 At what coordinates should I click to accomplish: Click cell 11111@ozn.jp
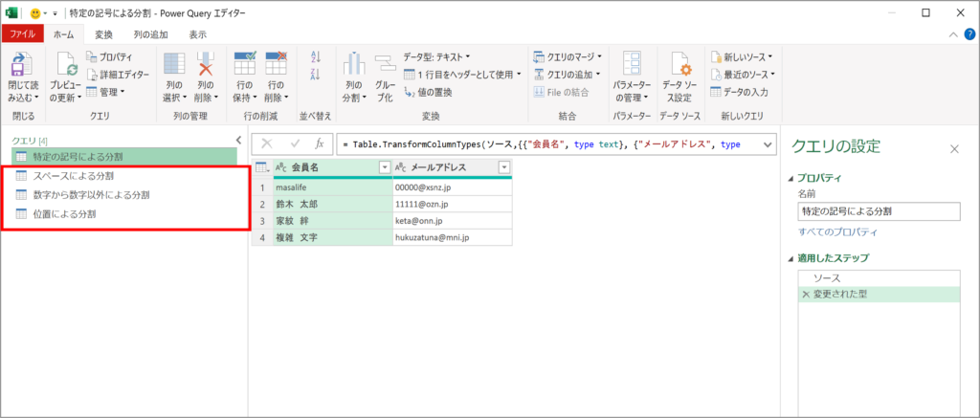[453, 204]
